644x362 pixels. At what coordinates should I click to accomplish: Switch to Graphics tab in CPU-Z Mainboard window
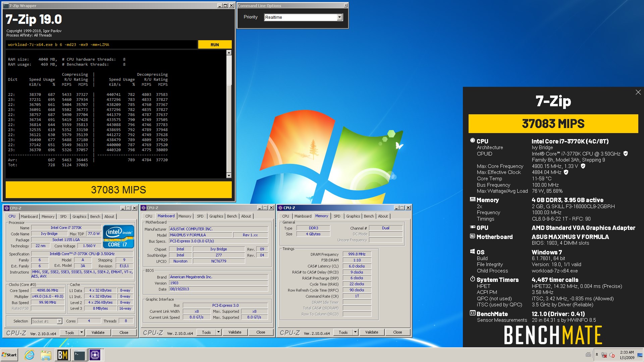[x=216, y=216]
